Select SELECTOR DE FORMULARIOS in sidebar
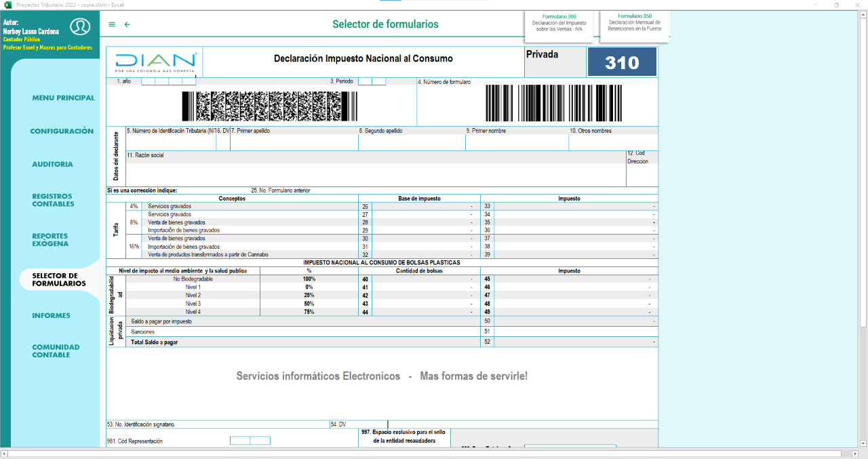This screenshot has height=459, width=868. pyautogui.click(x=59, y=279)
